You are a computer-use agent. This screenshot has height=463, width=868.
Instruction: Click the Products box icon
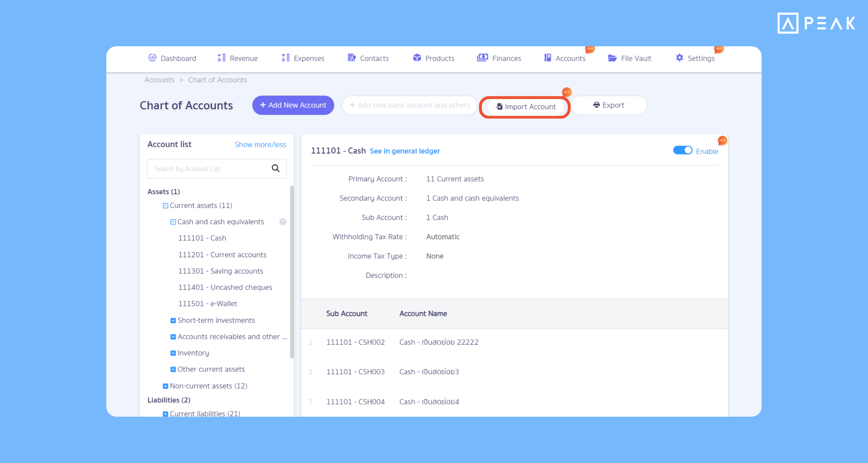417,58
